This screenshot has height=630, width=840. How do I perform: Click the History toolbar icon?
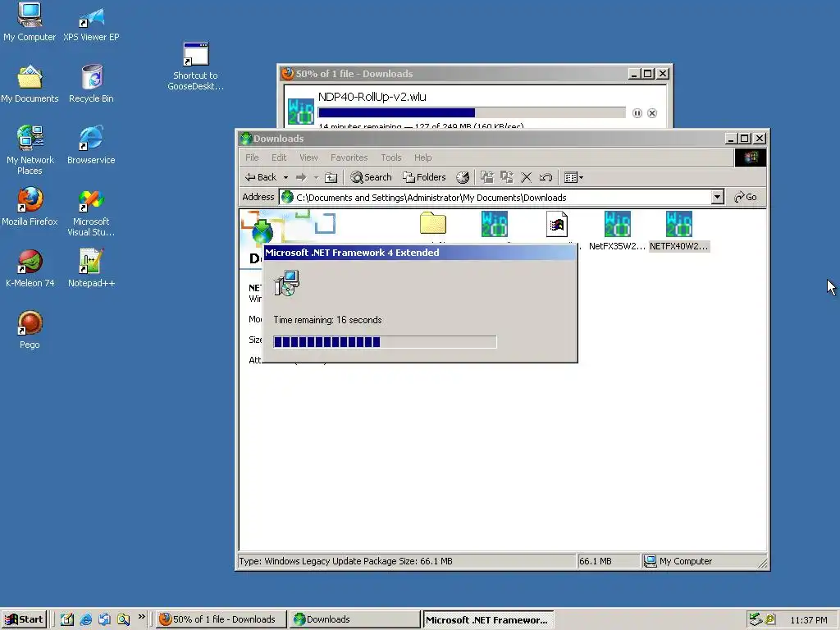(x=463, y=177)
